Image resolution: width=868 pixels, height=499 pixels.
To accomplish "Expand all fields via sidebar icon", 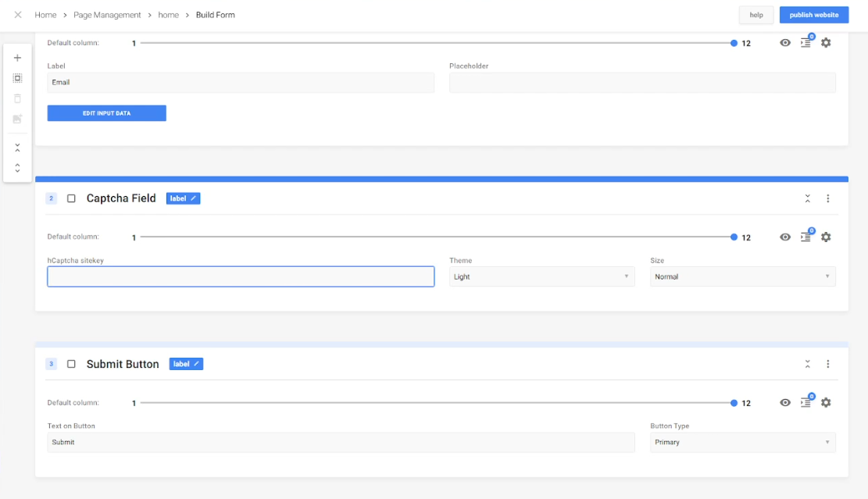I will coord(17,168).
